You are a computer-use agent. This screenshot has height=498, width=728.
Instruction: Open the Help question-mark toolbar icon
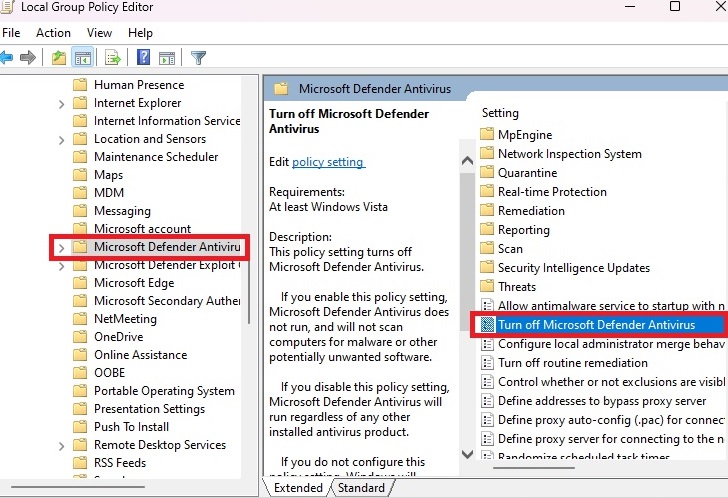[143, 58]
